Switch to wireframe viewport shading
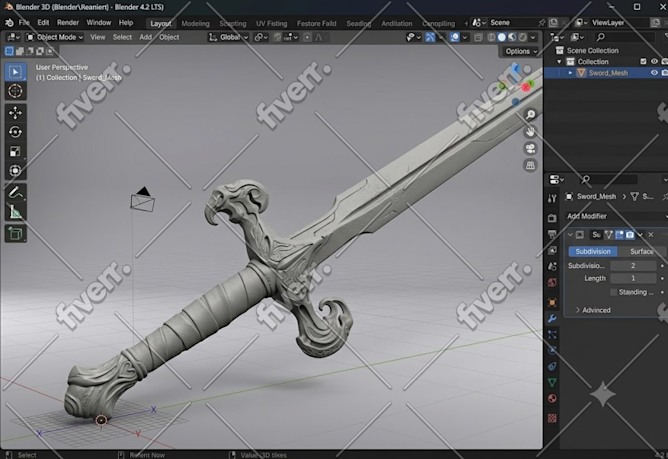This screenshot has width=668, height=459. 491,37
